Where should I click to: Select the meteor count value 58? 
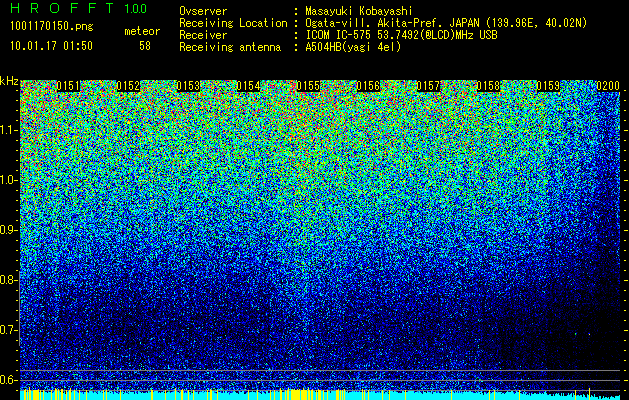click(x=145, y=46)
